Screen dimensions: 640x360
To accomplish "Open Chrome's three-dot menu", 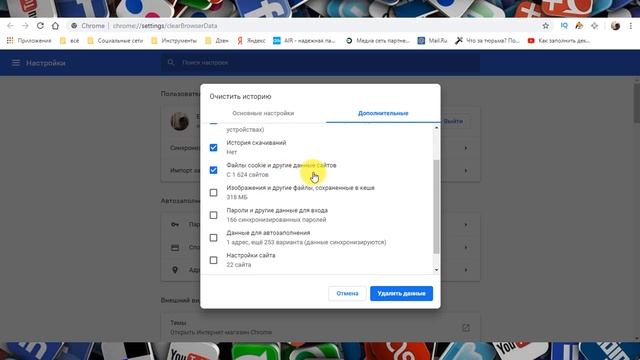I will [x=631, y=26].
